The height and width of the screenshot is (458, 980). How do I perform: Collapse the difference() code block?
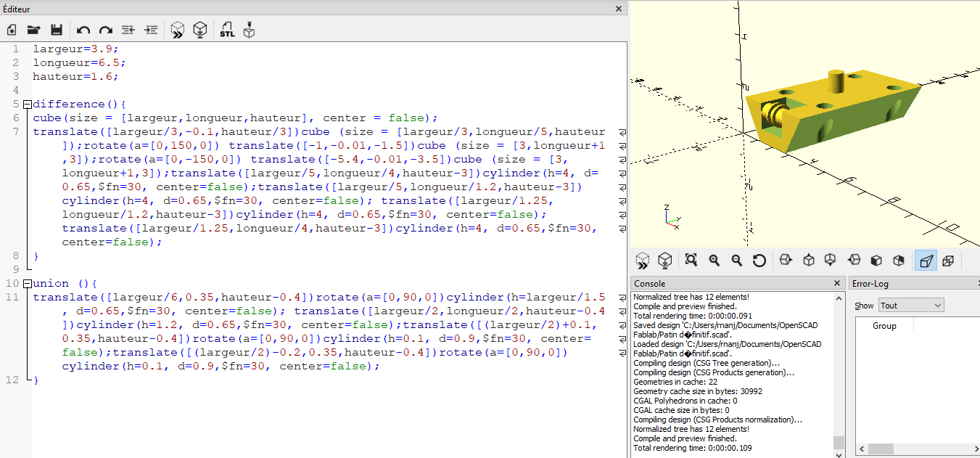[x=28, y=105]
